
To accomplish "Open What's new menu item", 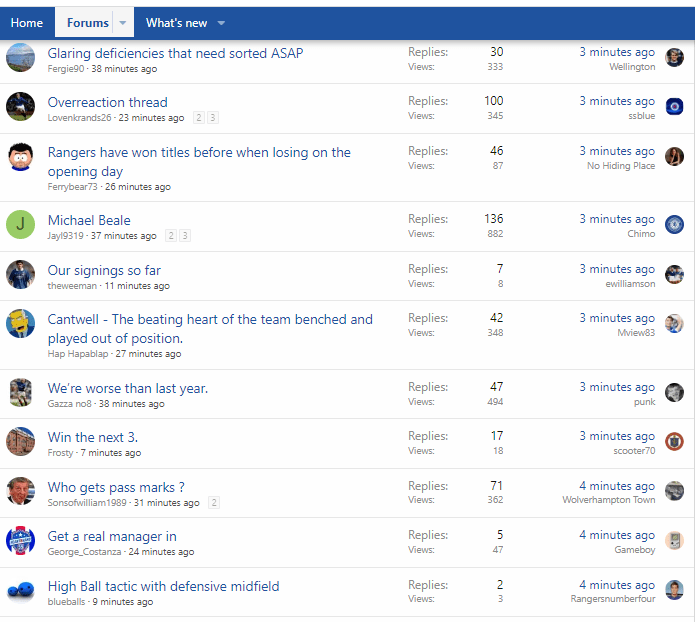I will click(176, 23).
